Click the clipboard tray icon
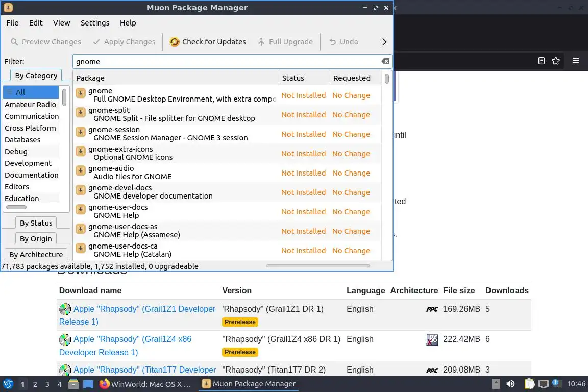The width and height of the screenshot is (588, 392). tap(529, 384)
